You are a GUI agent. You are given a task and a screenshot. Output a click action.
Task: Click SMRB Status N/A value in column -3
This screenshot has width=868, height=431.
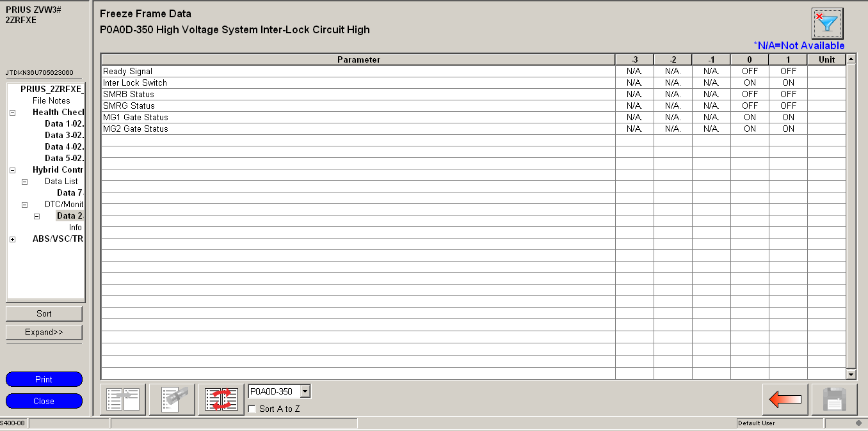point(634,95)
